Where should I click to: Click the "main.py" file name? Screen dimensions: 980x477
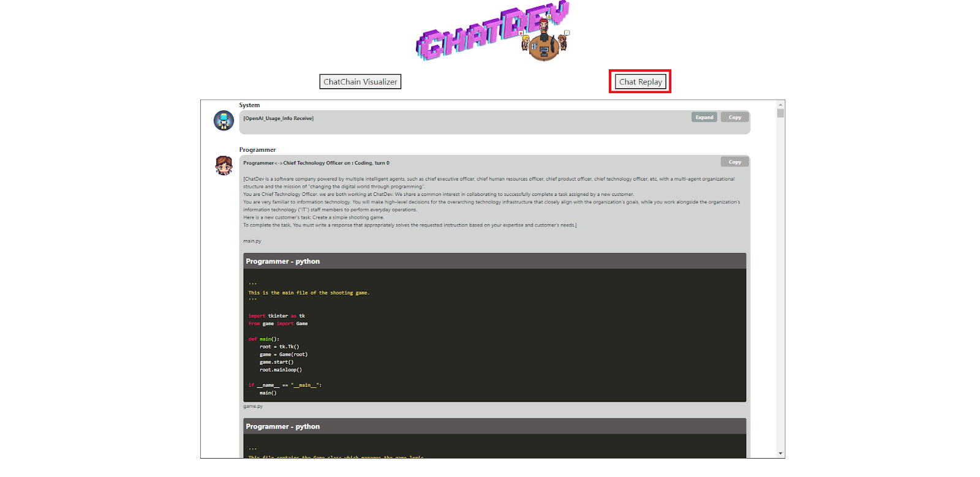pyautogui.click(x=252, y=241)
